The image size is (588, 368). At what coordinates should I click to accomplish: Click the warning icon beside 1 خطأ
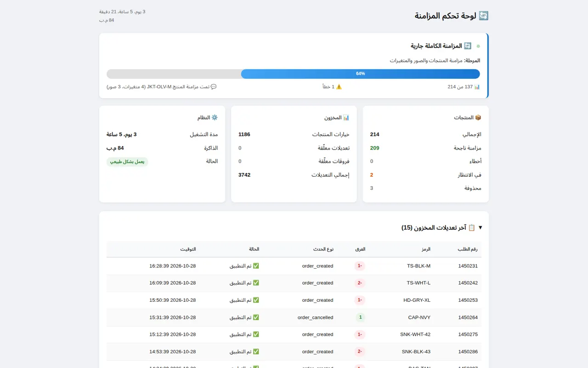pyautogui.click(x=339, y=86)
